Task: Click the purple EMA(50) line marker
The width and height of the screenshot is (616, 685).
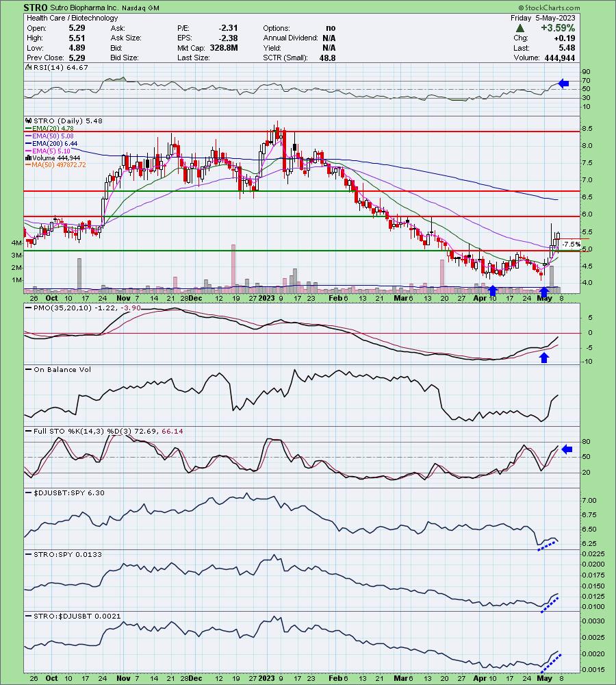Action: coord(28,136)
